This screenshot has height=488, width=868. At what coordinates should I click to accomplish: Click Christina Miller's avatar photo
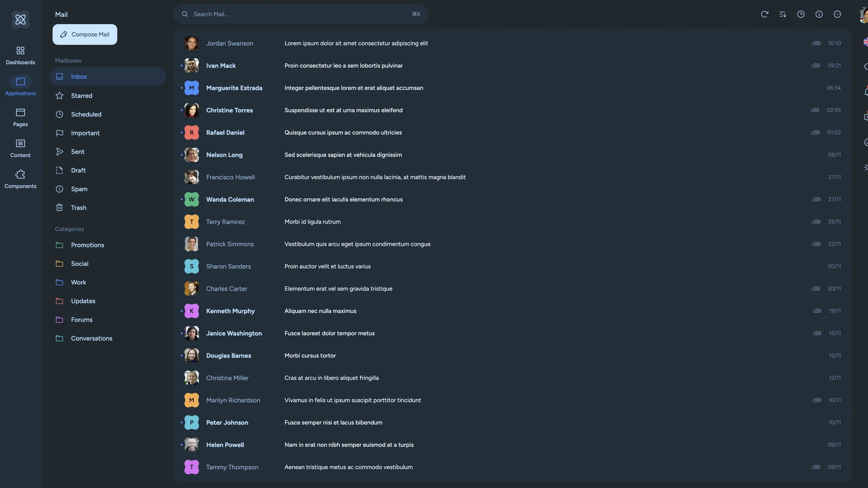[192, 378]
